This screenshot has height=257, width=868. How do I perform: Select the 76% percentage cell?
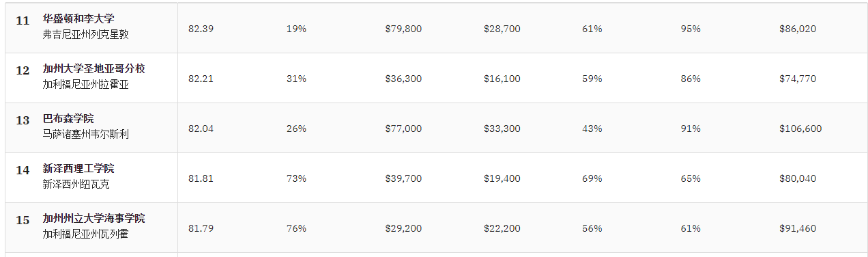coord(296,228)
